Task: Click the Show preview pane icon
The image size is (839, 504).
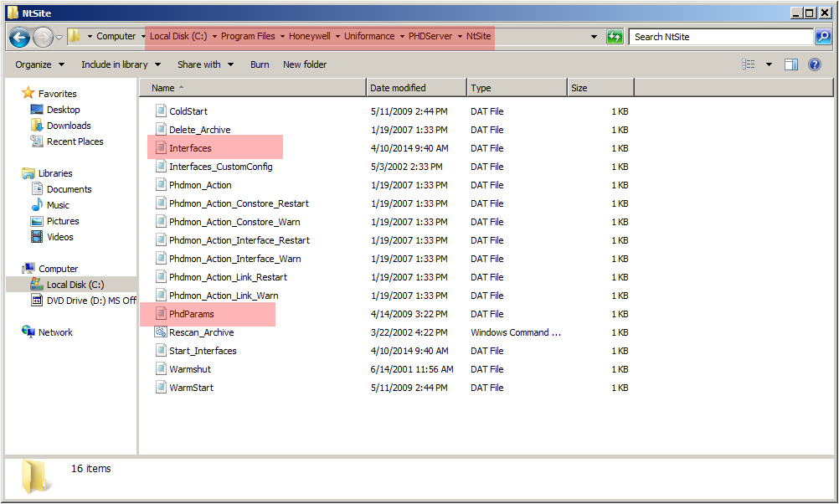Action: [x=790, y=64]
